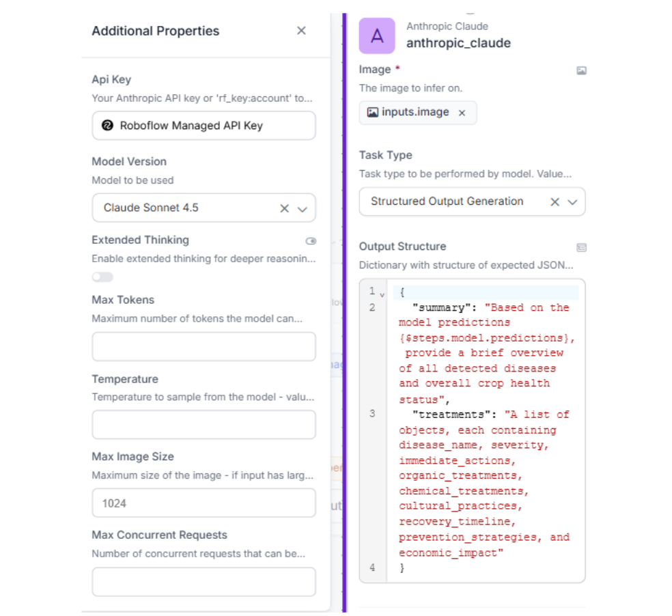Click the Roboflow Managed API Key field
This screenshot has width=672, height=616.
pyautogui.click(x=204, y=126)
